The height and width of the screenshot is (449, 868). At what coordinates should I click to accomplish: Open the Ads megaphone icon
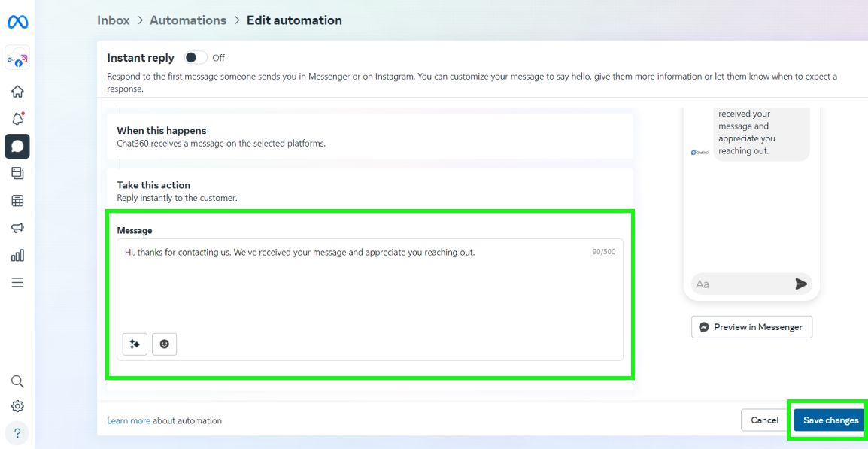17,228
